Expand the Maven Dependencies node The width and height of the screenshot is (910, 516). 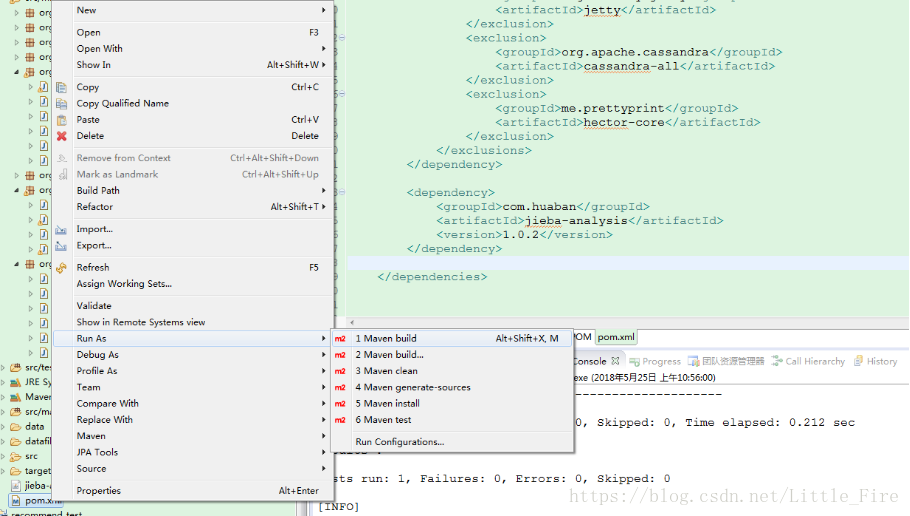pyautogui.click(x=4, y=397)
